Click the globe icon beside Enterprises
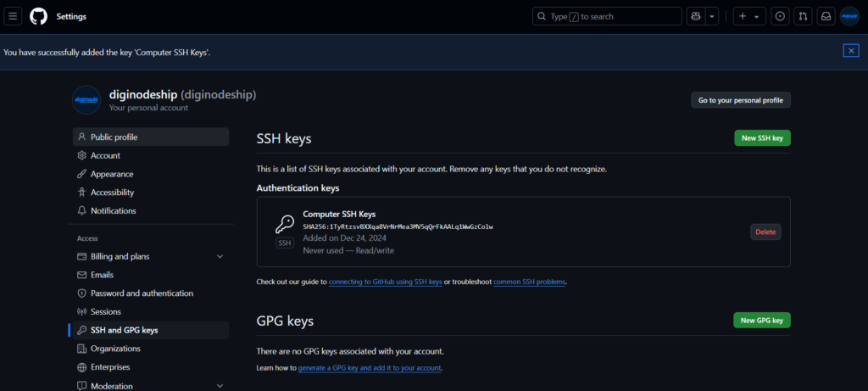 [x=82, y=367]
